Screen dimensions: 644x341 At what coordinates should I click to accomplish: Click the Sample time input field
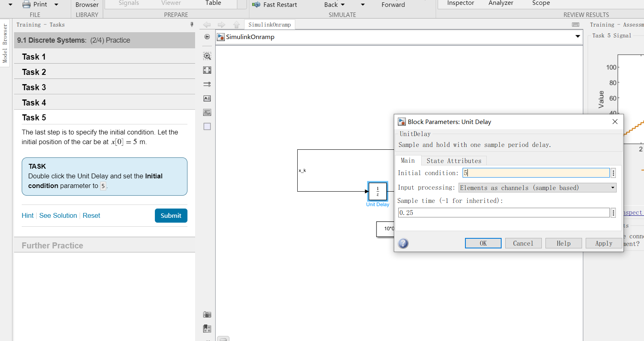(x=504, y=213)
